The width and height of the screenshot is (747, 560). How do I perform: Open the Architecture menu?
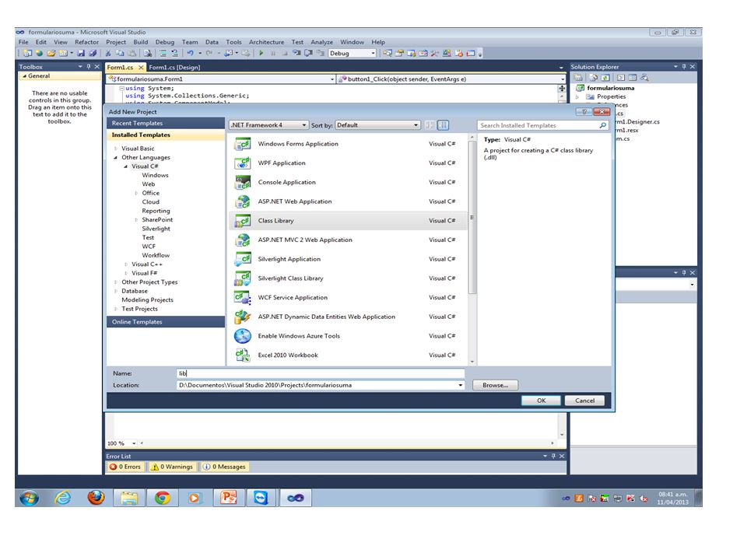click(266, 42)
